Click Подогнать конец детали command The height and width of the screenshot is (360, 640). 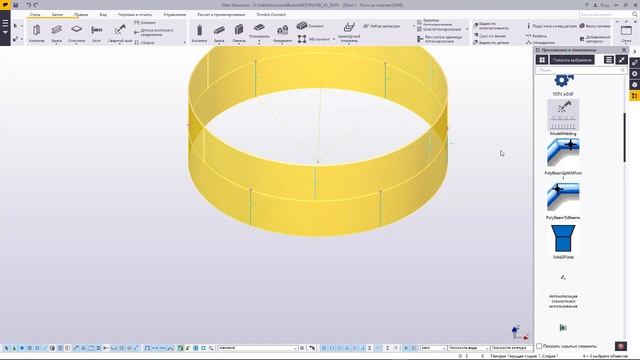click(x=551, y=26)
